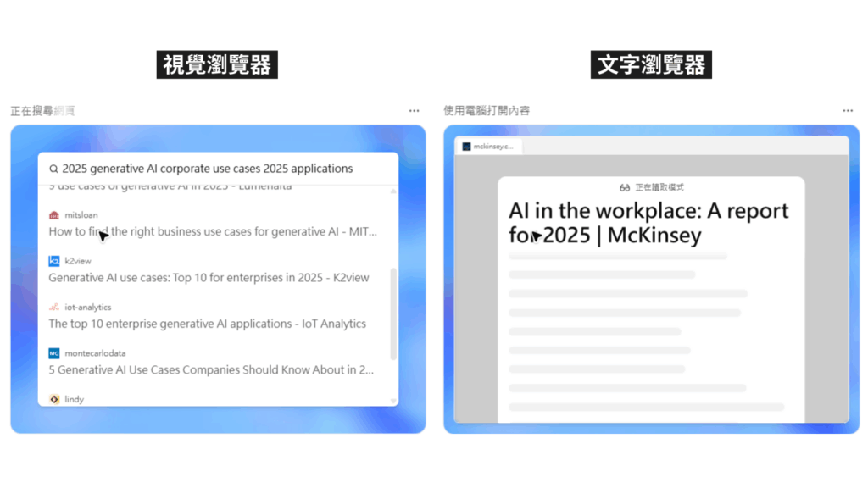
Task: Click the montecarlodata source name
Action: (x=95, y=353)
